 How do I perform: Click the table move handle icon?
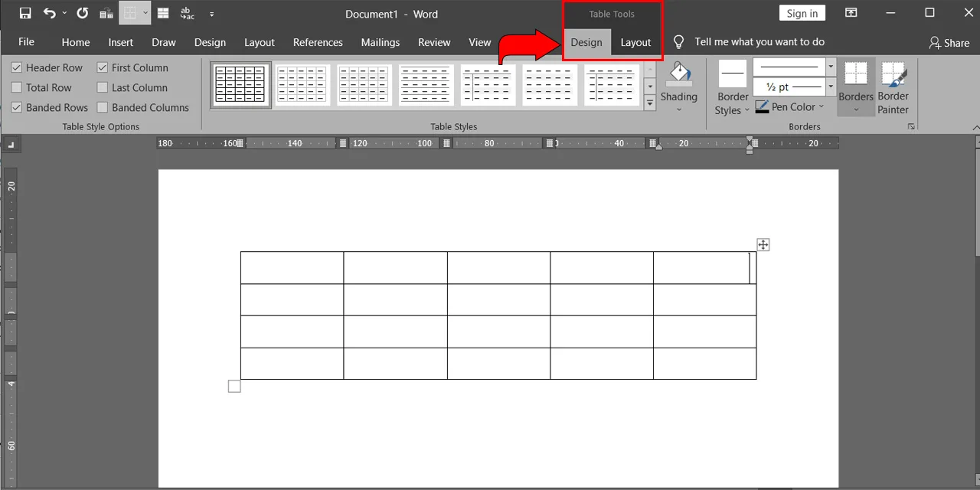click(x=763, y=245)
